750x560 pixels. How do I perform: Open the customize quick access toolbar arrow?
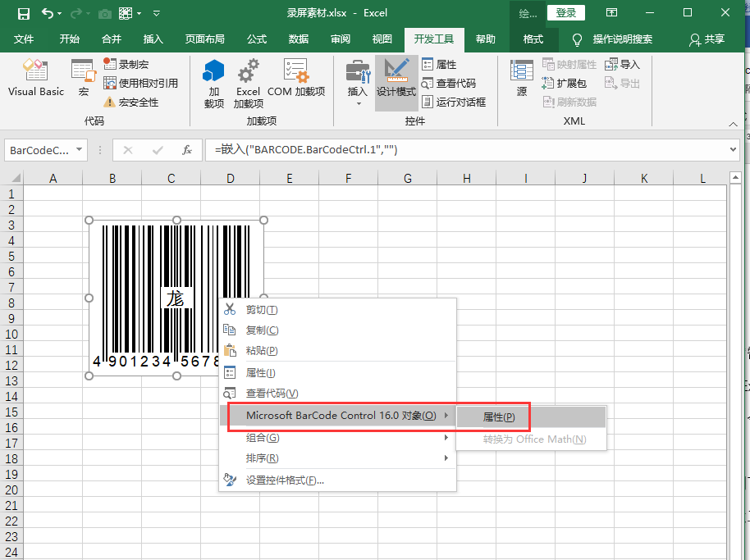(x=157, y=13)
